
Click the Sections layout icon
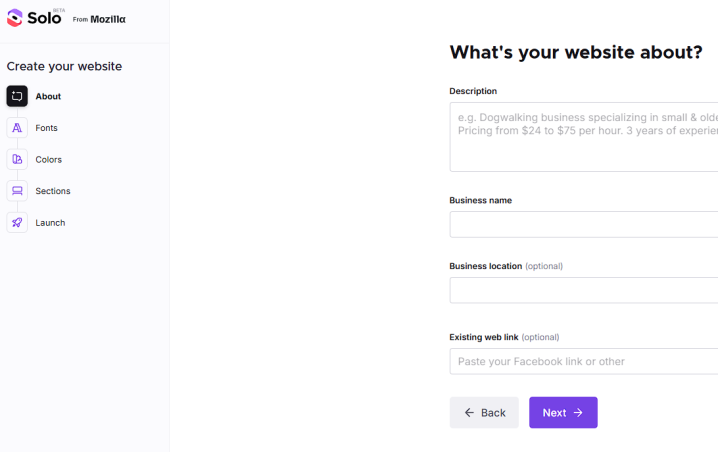(17, 191)
